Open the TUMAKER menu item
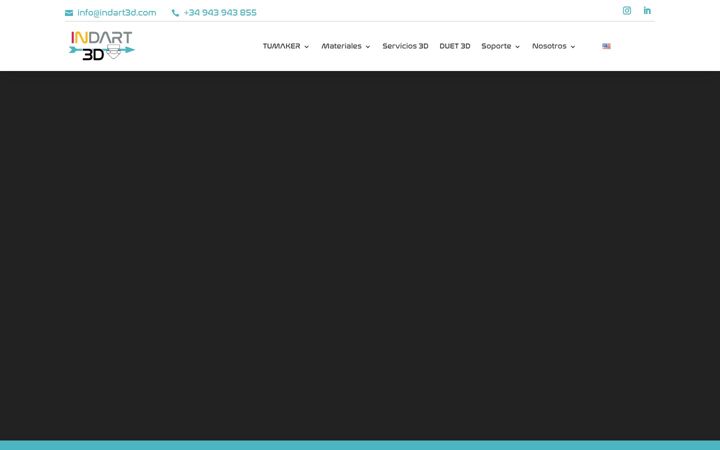The height and width of the screenshot is (450, 720). [x=281, y=46]
